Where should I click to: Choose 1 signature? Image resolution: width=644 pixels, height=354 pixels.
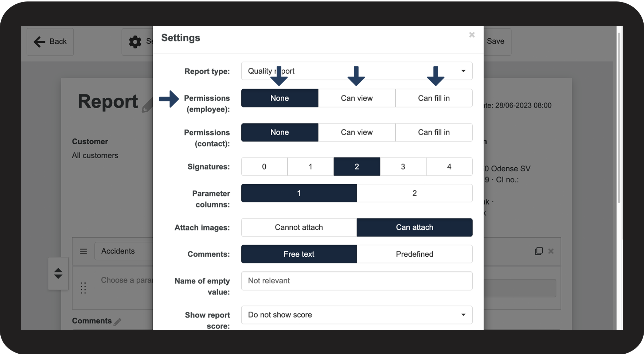[x=311, y=167]
